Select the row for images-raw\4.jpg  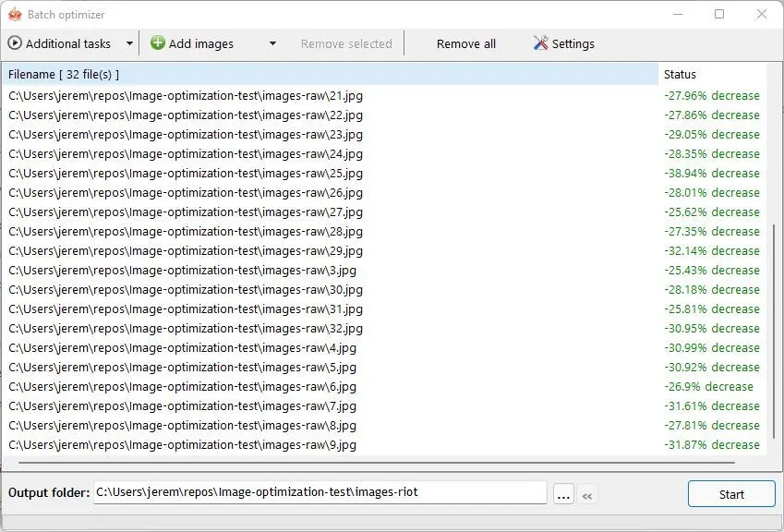(x=383, y=348)
